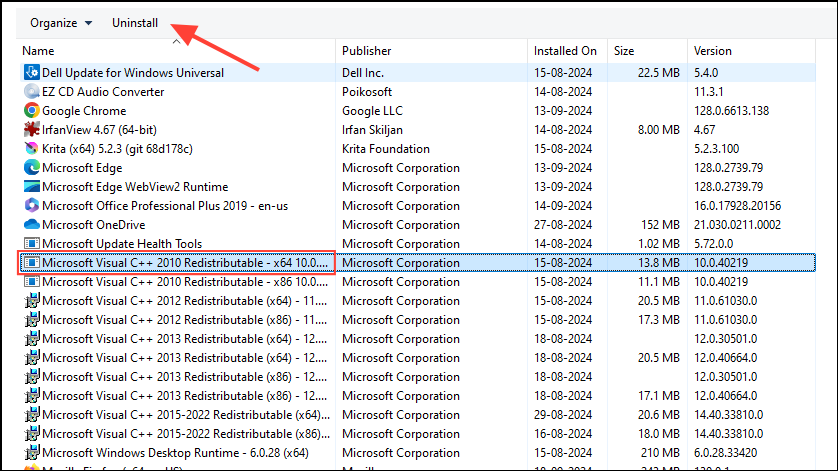
Task: Sort programs by Installed On column
Action: click(565, 51)
